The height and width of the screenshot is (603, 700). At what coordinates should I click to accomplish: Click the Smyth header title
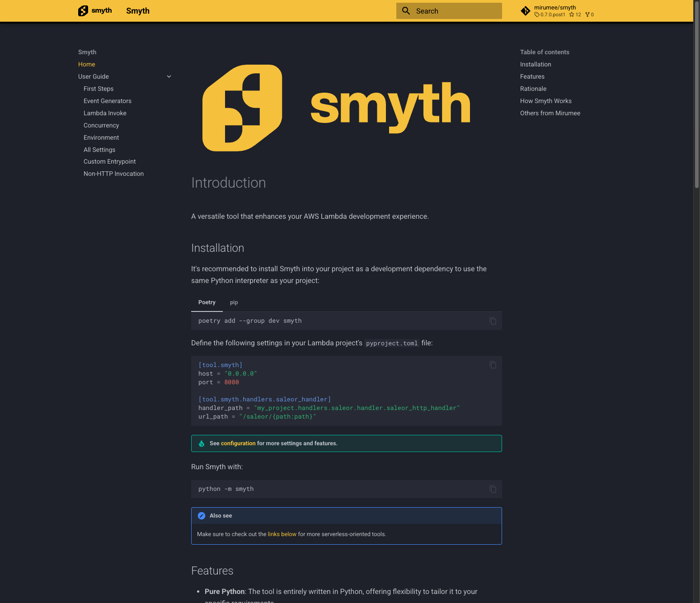click(x=138, y=11)
